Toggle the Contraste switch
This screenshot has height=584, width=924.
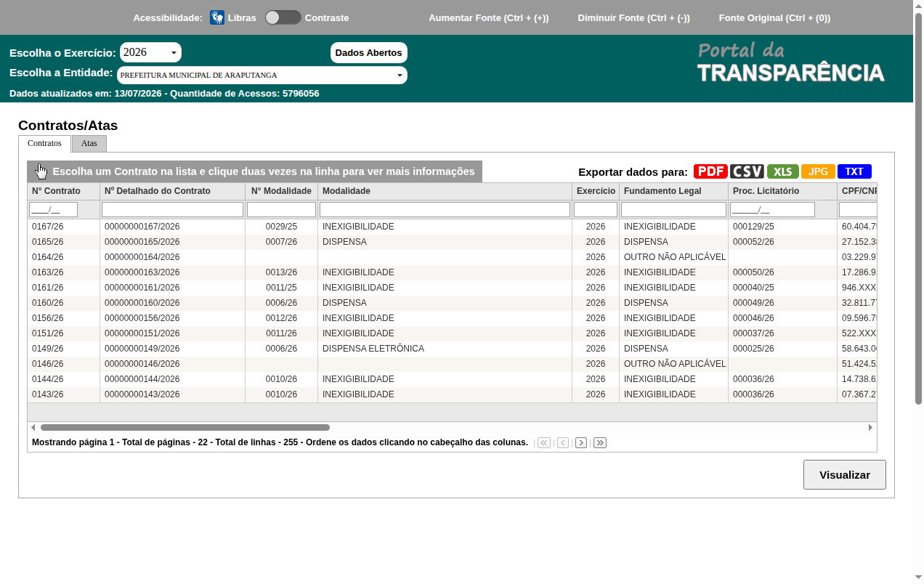tap(283, 17)
